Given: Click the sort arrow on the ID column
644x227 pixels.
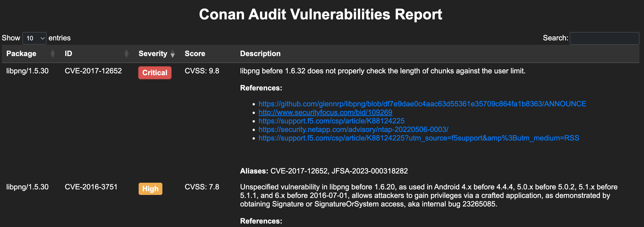Looking at the screenshot, I should (127, 54).
